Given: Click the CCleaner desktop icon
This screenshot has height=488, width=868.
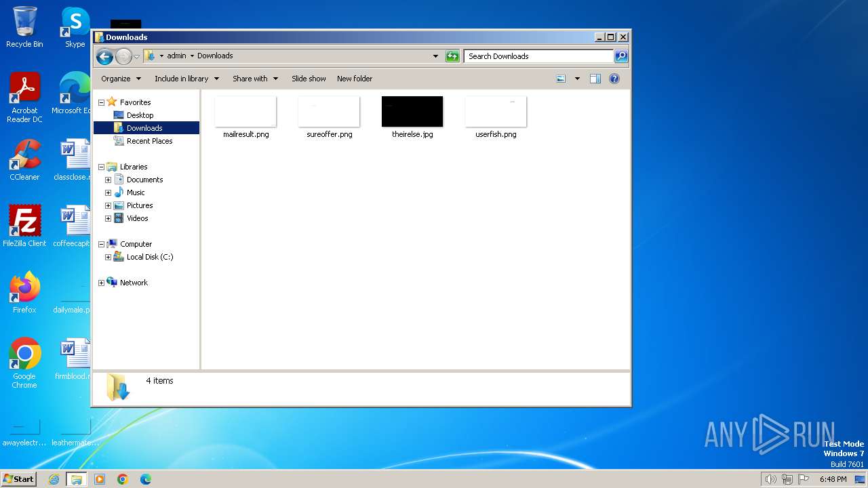Looking at the screenshot, I should [x=24, y=160].
